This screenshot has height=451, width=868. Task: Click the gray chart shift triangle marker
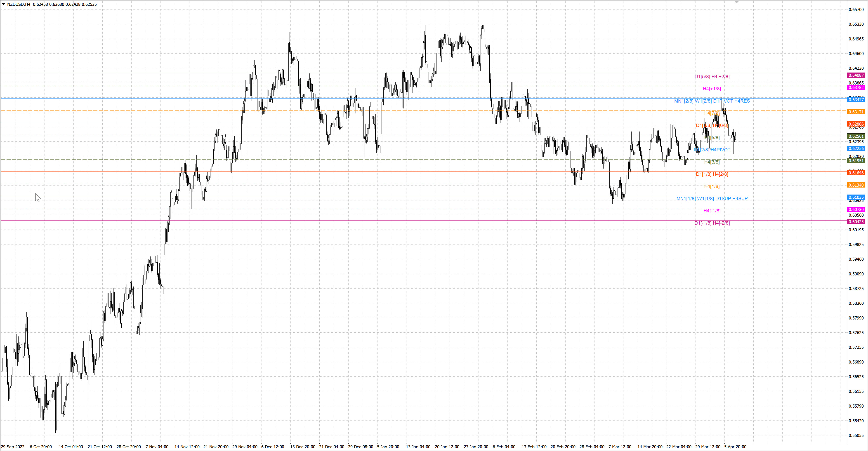(x=737, y=2)
